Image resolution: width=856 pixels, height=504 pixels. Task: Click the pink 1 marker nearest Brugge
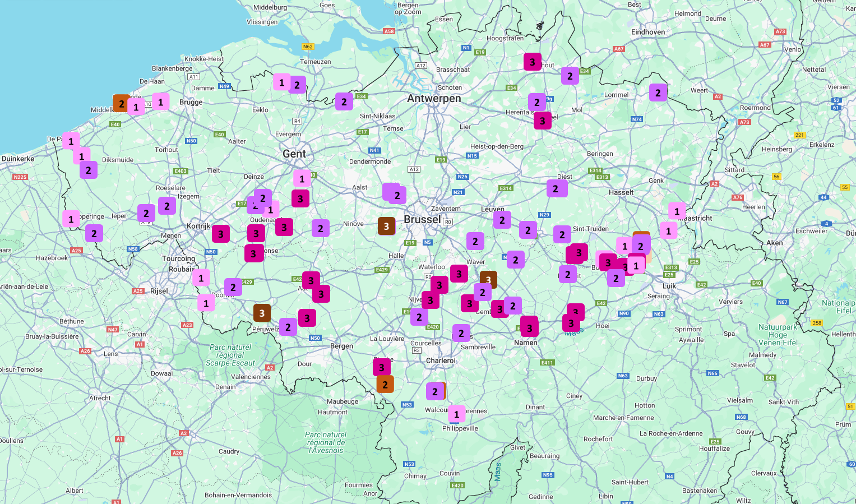[161, 101]
